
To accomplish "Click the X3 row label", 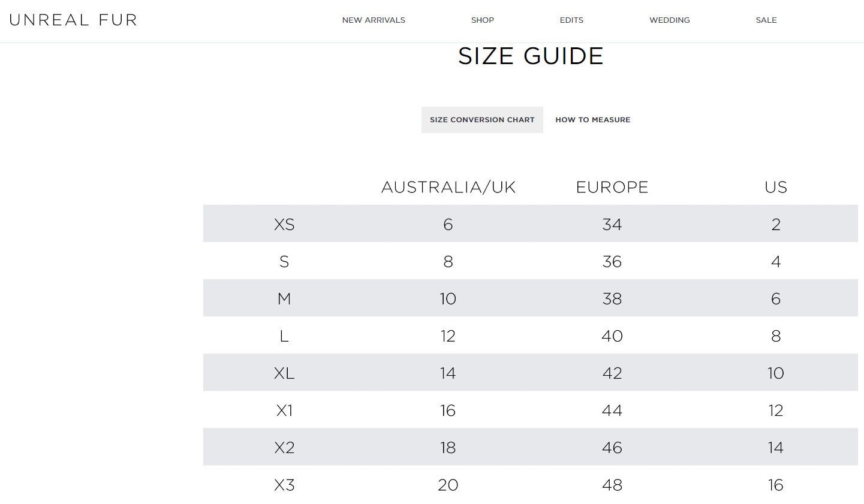I will (284, 485).
